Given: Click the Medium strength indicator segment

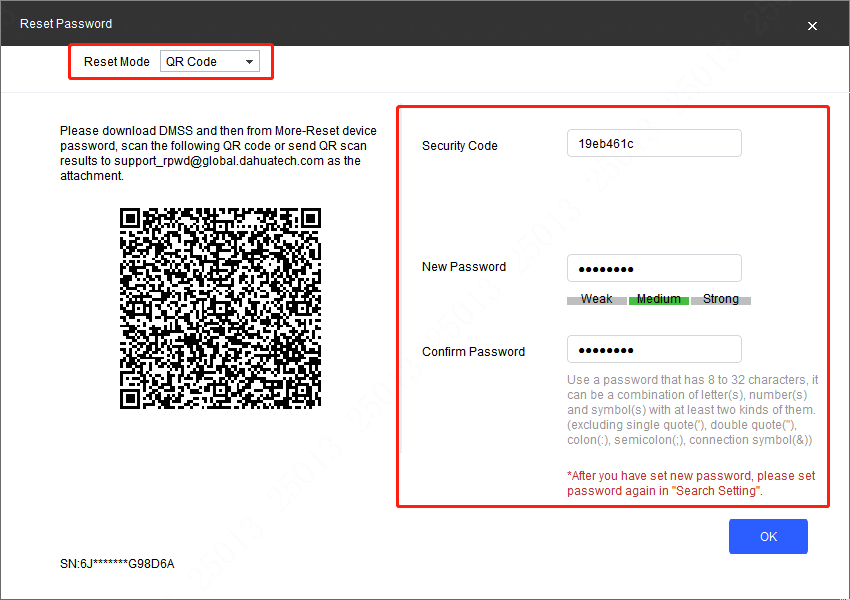Looking at the screenshot, I should point(658,298).
